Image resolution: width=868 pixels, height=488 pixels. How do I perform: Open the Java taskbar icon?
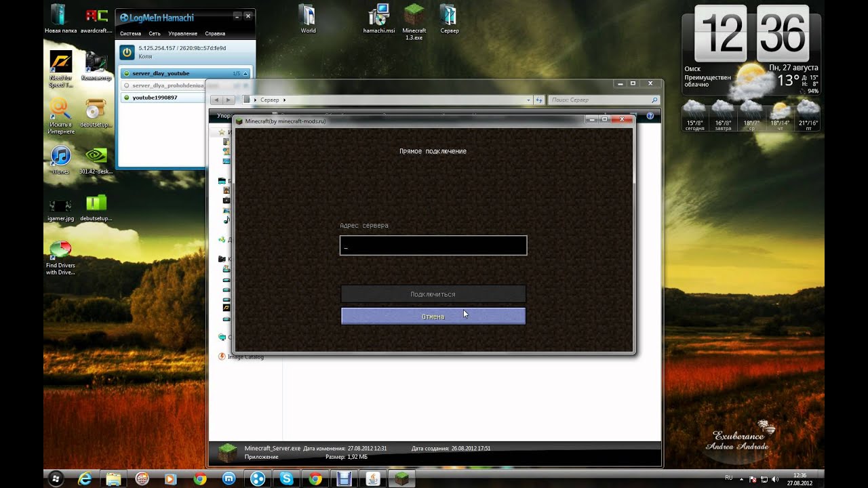pyautogui.click(x=373, y=479)
